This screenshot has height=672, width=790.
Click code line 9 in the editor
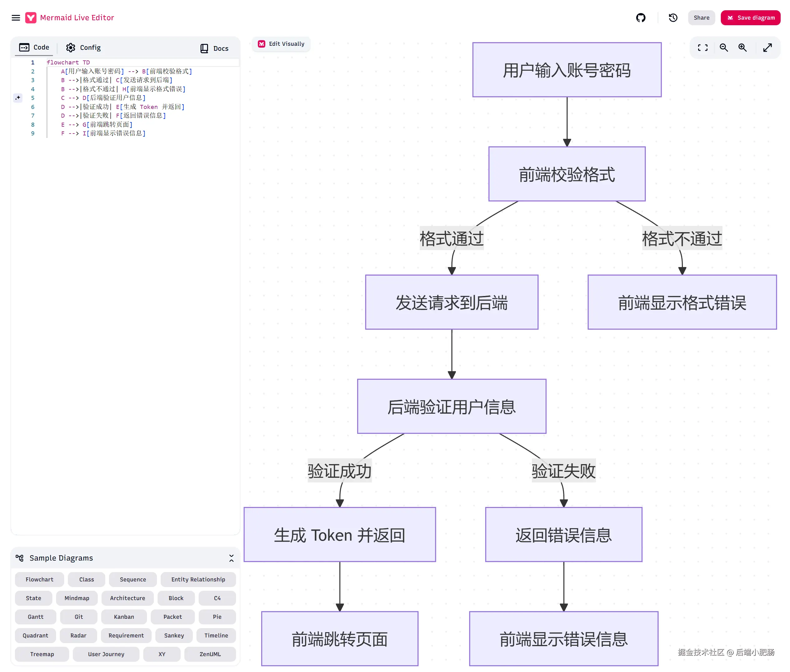pyautogui.click(x=103, y=133)
